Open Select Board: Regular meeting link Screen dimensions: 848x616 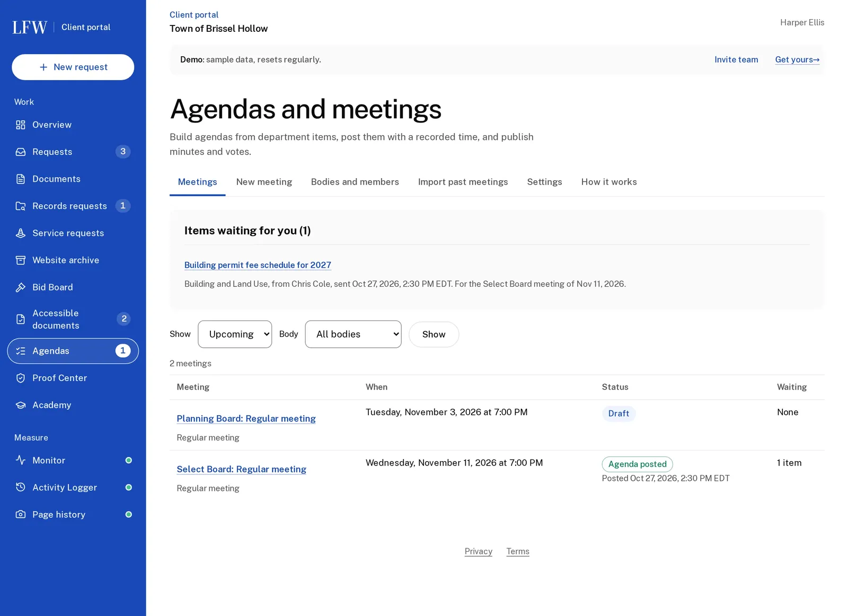[241, 469]
